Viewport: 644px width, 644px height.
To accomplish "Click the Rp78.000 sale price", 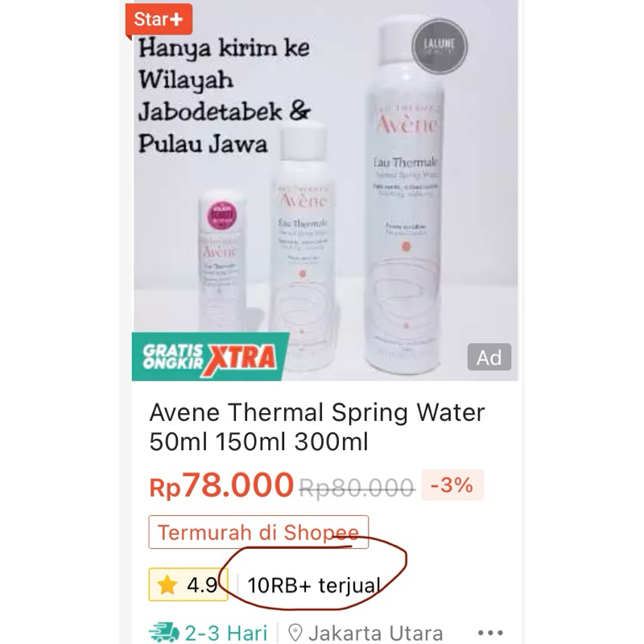I will click(221, 485).
